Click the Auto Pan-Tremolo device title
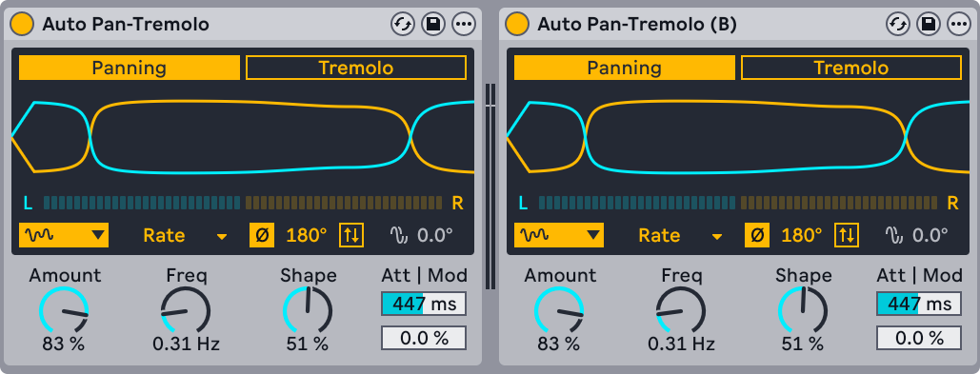980x374 pixels. coord(126,25)
